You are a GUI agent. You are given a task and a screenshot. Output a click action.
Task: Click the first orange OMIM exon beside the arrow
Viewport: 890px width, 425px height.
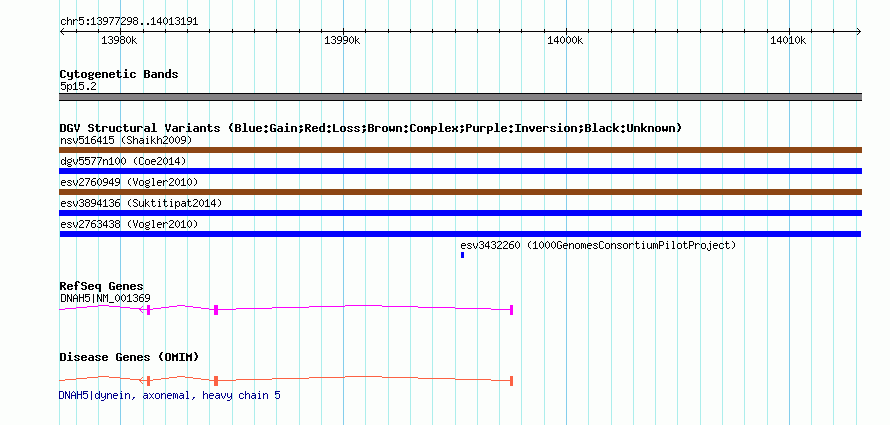(148, 381)
